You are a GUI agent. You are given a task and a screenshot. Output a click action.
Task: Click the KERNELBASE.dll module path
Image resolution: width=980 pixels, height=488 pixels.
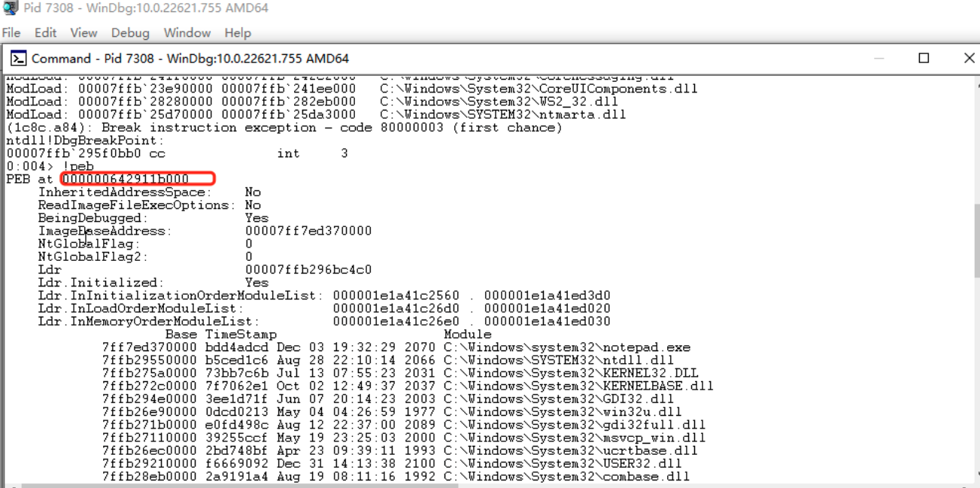(578, 386)
